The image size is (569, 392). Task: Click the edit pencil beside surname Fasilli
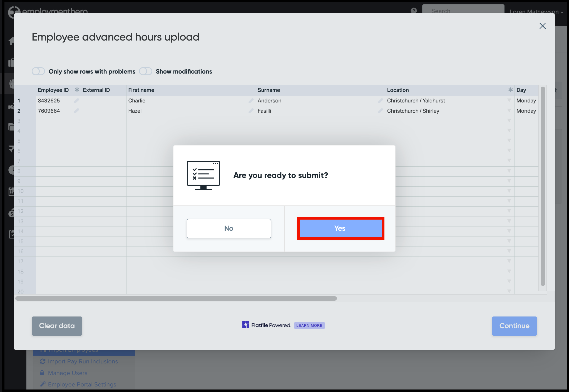coord(380,111)
